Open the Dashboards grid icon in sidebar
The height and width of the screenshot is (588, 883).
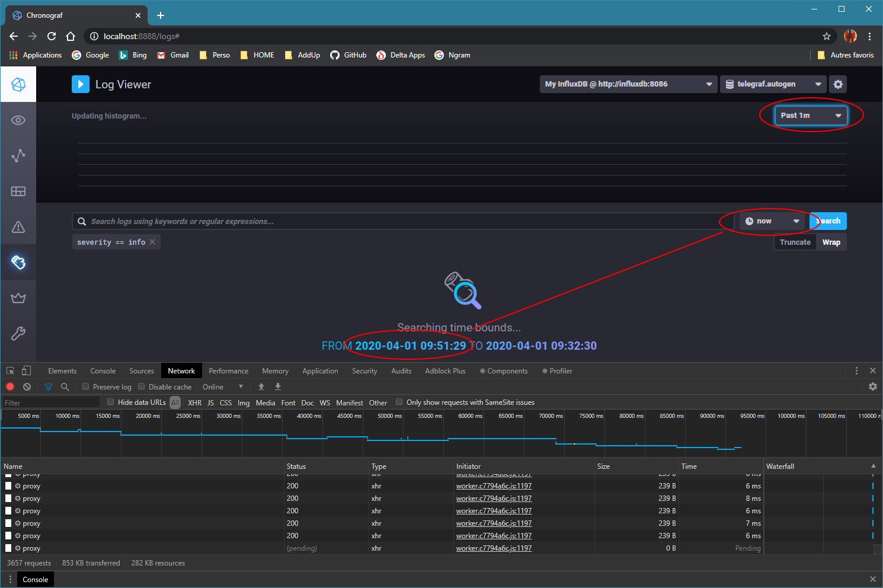[x=18, y=191]
